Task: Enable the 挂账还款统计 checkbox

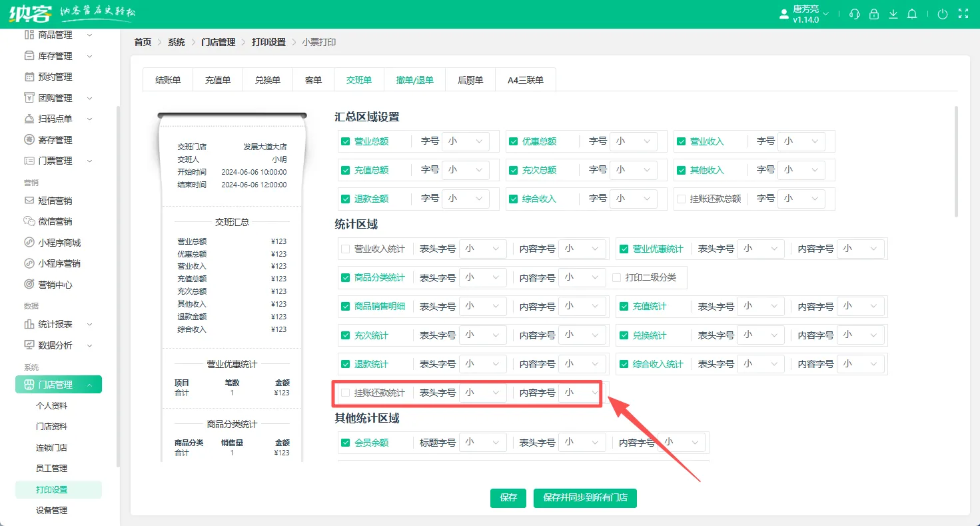Action: pos(346,392)
